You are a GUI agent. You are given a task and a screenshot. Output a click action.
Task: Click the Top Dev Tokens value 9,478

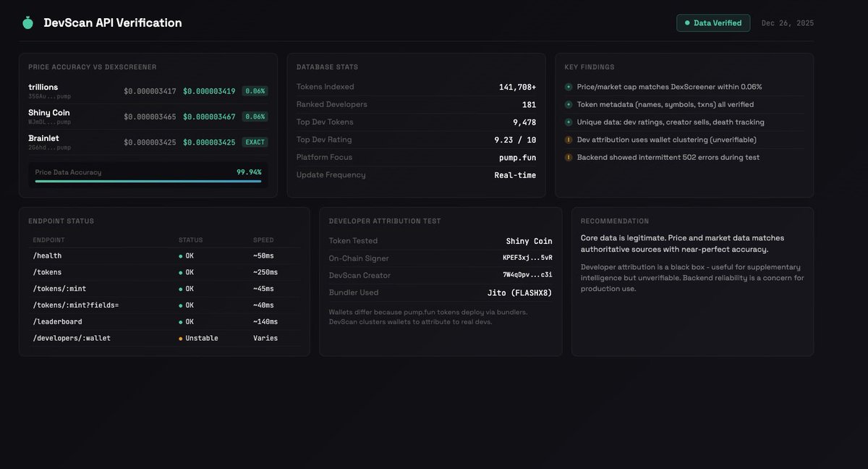click(525, 122)
